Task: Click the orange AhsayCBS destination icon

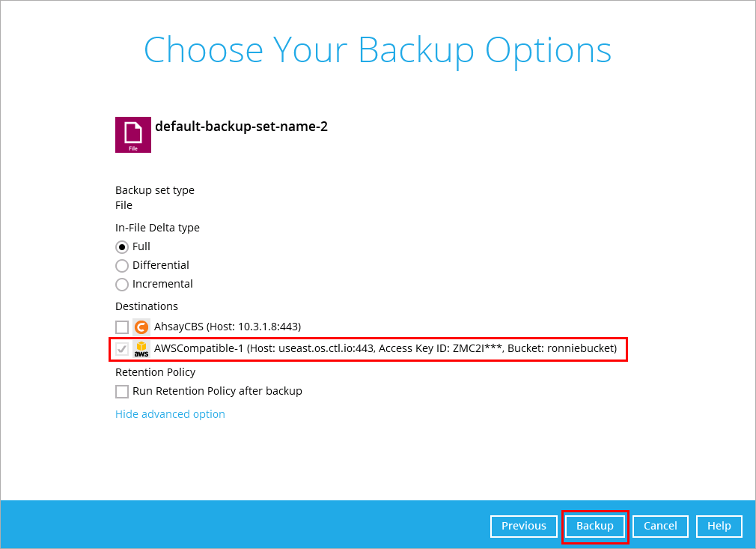Action: pos(141,327)
